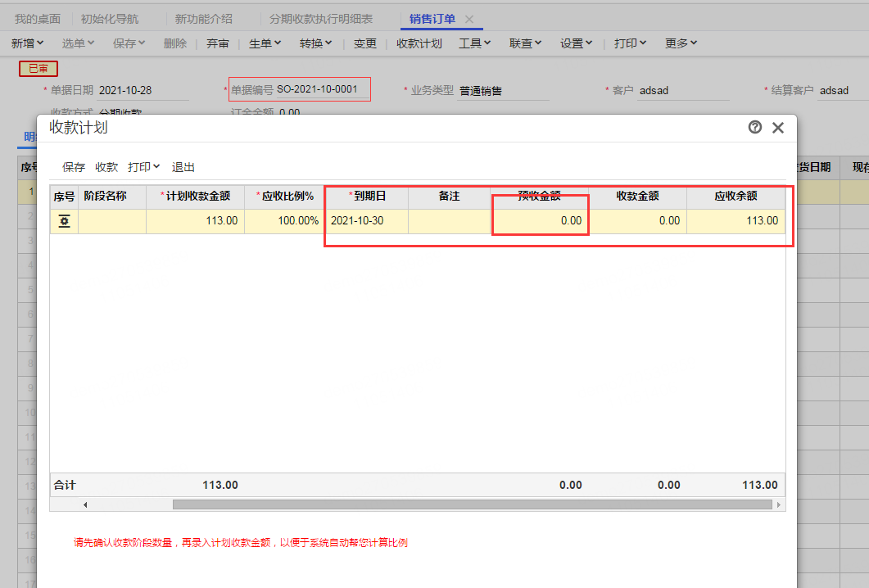869x588 pixels.
Task: Expand the main toolbar 保存 dropdown
Action: (x=129, y=43)
